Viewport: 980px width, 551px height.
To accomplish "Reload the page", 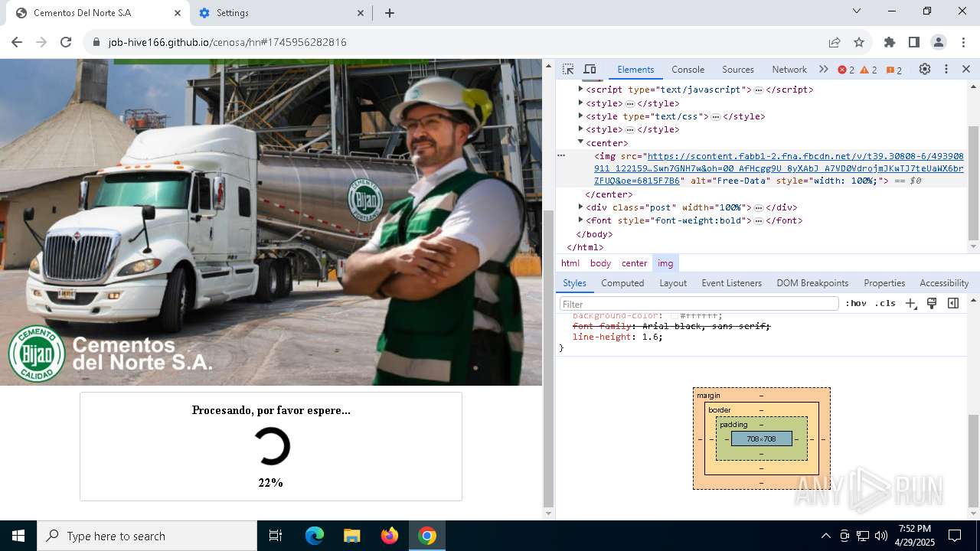I will pos(66,42).
